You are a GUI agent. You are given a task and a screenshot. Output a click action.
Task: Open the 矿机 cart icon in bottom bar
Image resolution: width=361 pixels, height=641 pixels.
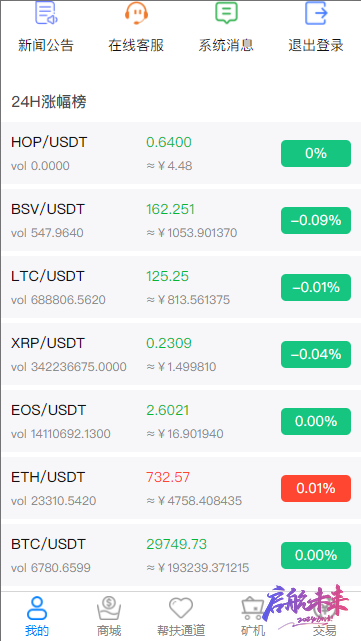252,608
